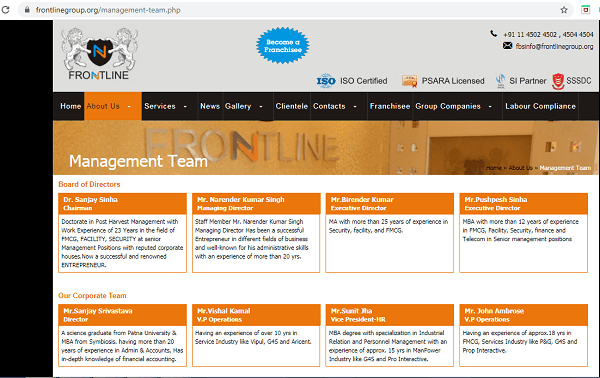
Task: Select the Mr. John Ambrose card header
Action: tap(523, 315)
